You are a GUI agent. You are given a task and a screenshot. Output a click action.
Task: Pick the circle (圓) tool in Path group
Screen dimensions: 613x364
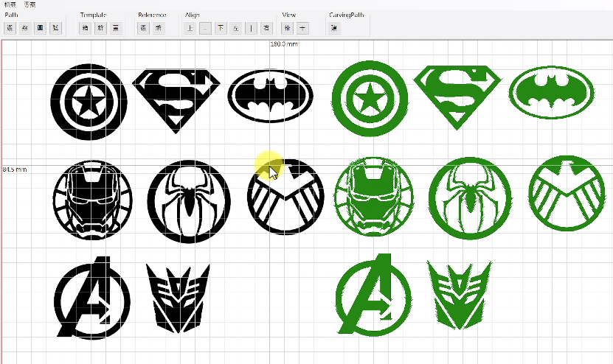pyautogui.click(x=41, y=28)
